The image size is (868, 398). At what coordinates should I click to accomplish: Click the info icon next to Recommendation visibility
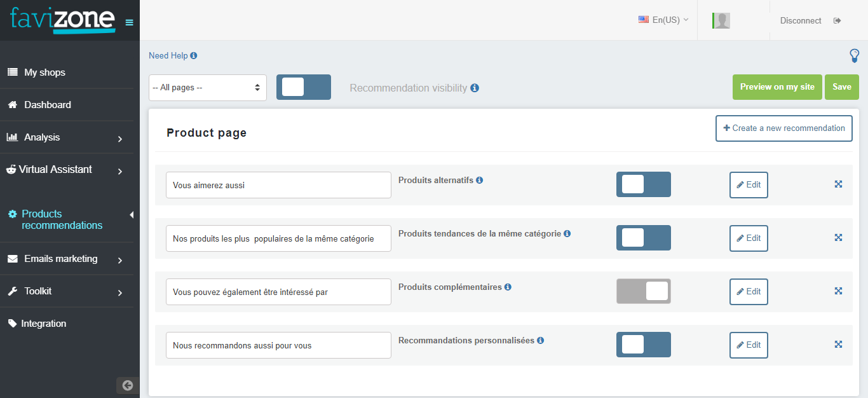[475, 88]
